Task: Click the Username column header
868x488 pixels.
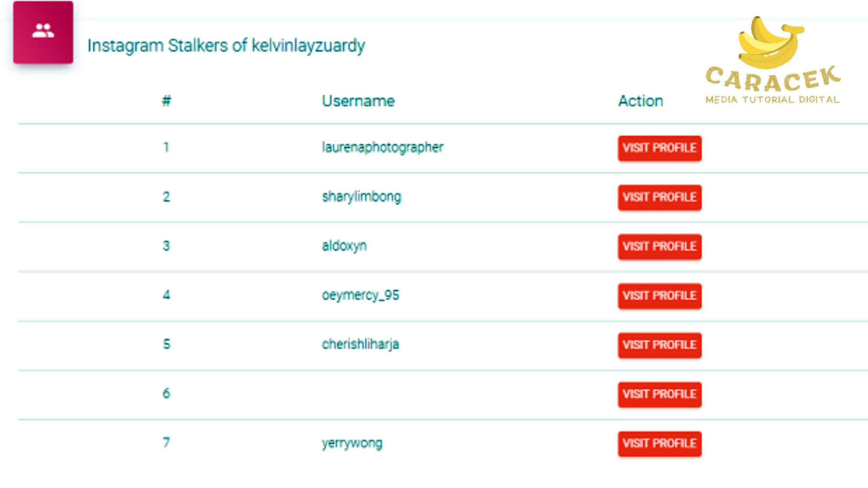Action: [358, 101]
